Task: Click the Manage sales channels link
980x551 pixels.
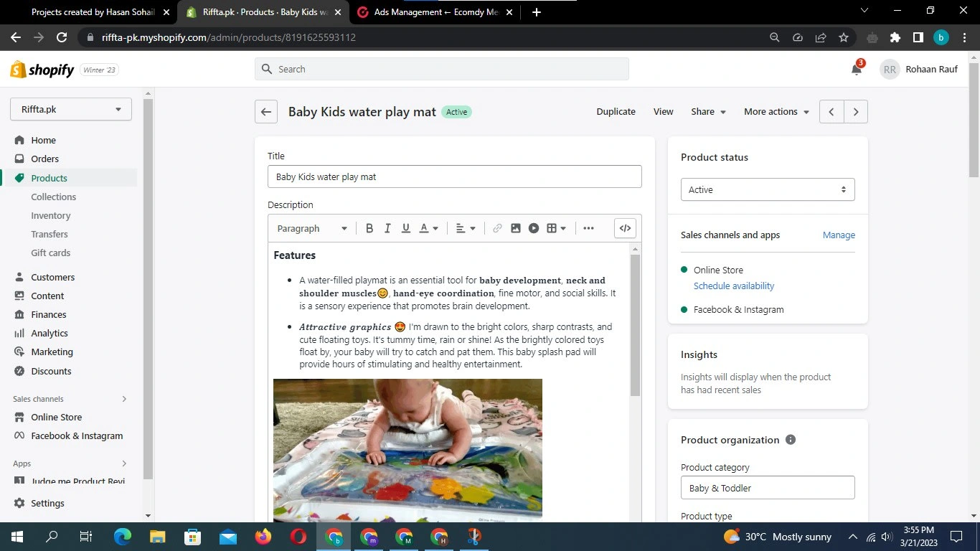Action: tap(839, 235)
